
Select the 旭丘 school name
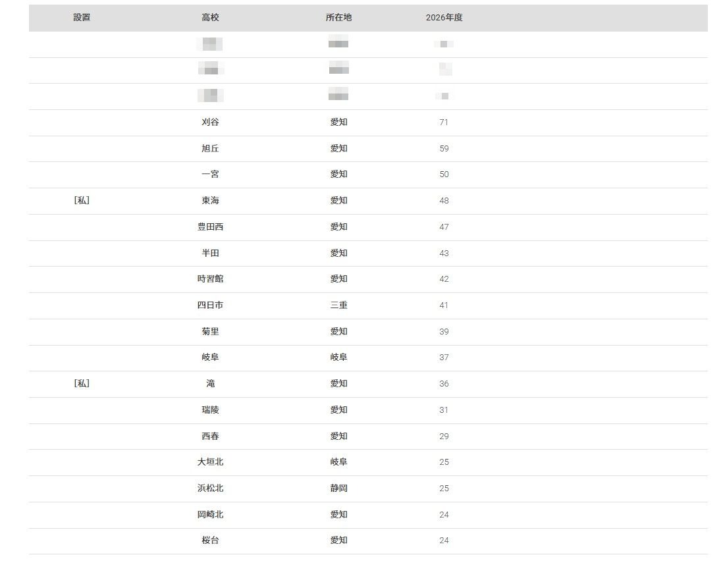coord(210,149)
